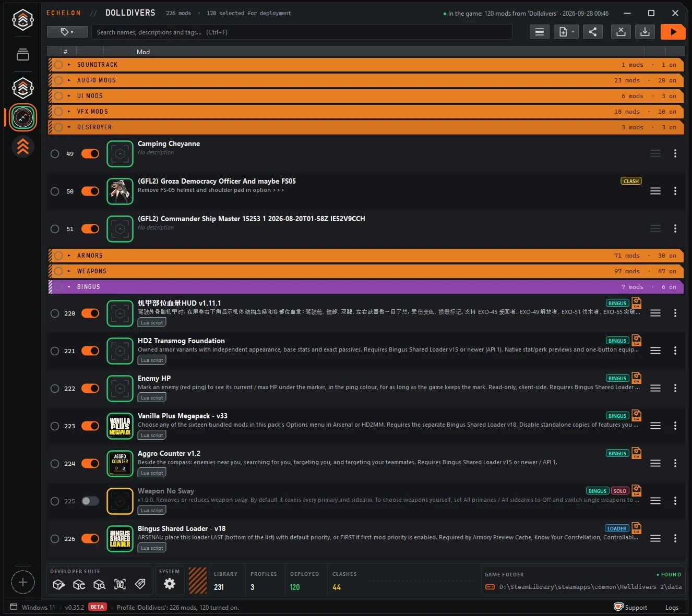Click the Lua script tag under Enemy HP

(x=152, y=397)
